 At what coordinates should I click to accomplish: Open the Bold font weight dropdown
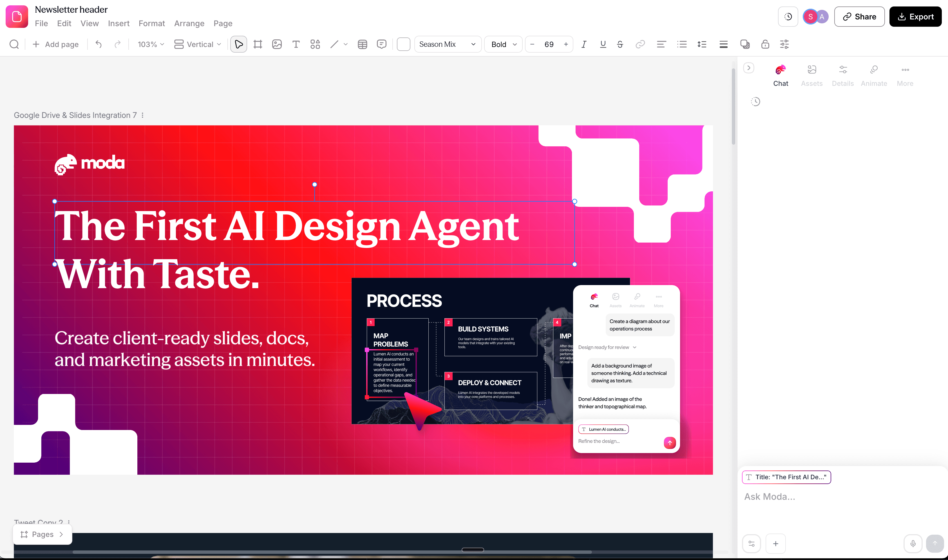[x=503, y=44]
